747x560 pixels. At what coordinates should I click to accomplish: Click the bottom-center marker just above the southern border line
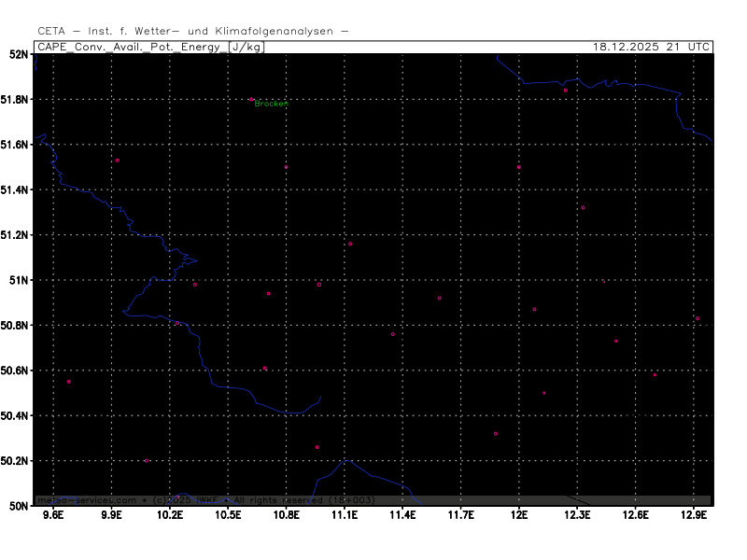point(317,447)
